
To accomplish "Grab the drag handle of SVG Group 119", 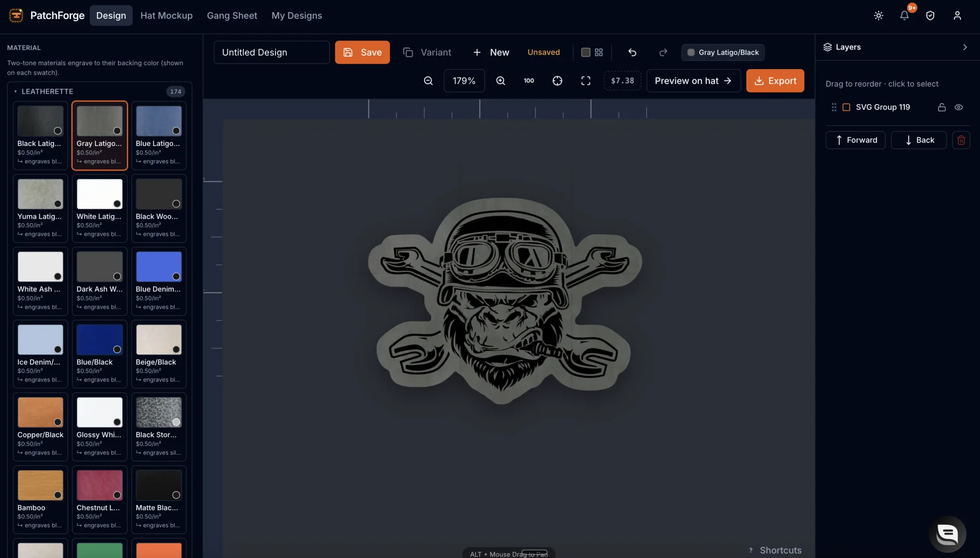I will pos(834,107).
